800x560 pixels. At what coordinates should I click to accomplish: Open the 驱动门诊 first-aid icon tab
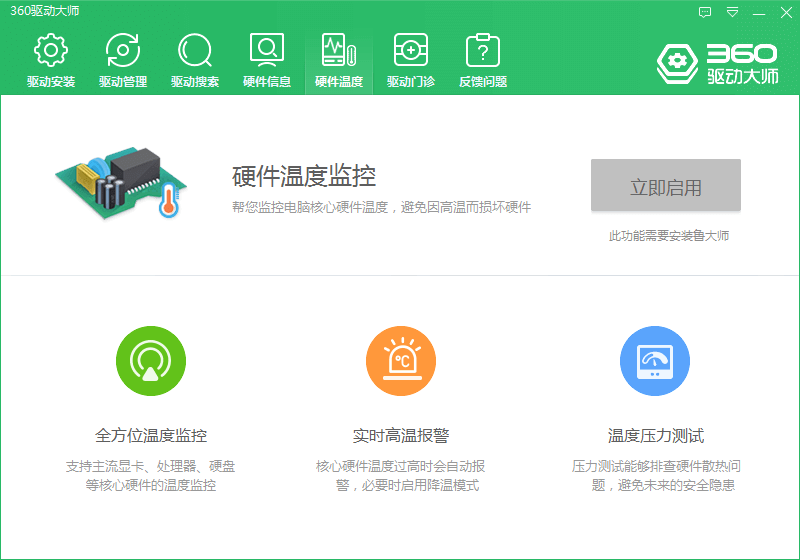pos(411,60)
